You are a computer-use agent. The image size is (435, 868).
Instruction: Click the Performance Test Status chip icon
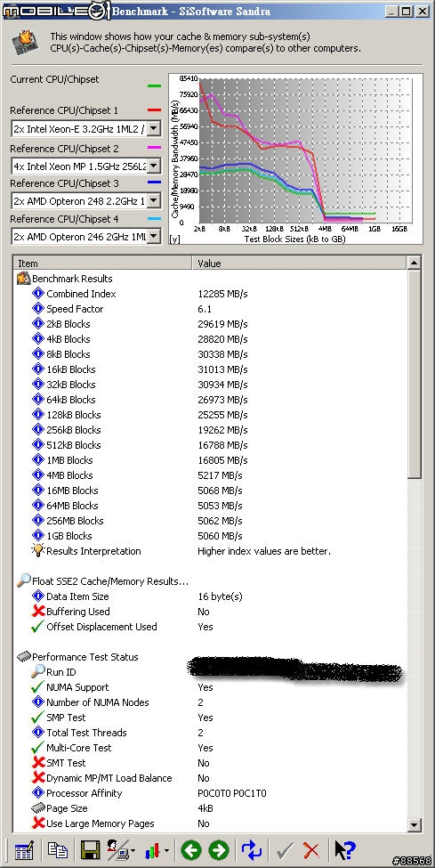click(24, 656)
